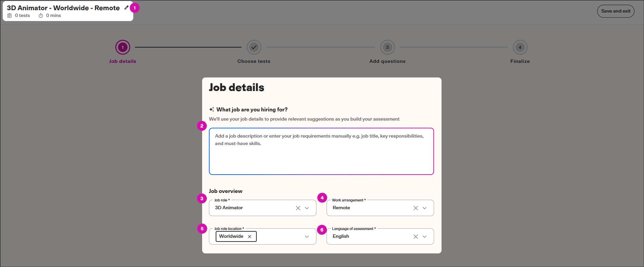Click into the job description text area
644x267 pixels.
pyautogui.click(x=321, y=151)
